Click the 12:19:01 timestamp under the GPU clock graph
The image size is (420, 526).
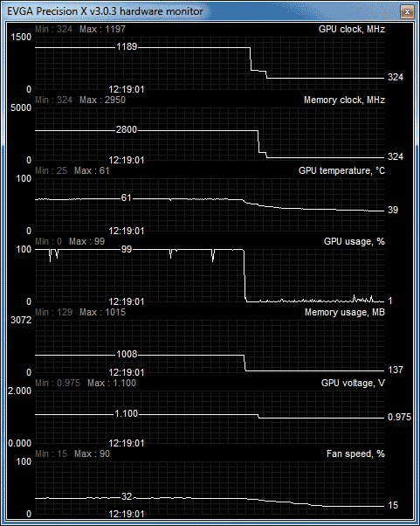click(x=127, y=90)
